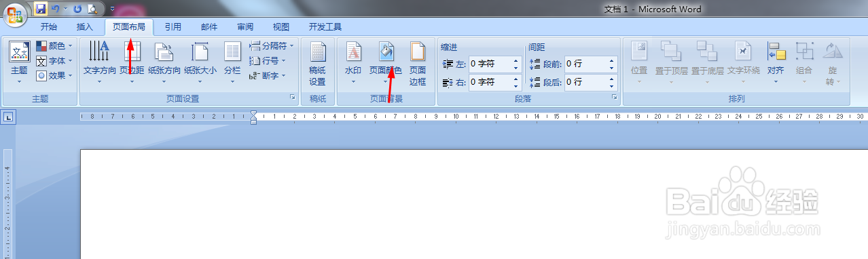Click the 文字环绕 text wrapping button
Viewport: 868px width, 259px height.
744,62
